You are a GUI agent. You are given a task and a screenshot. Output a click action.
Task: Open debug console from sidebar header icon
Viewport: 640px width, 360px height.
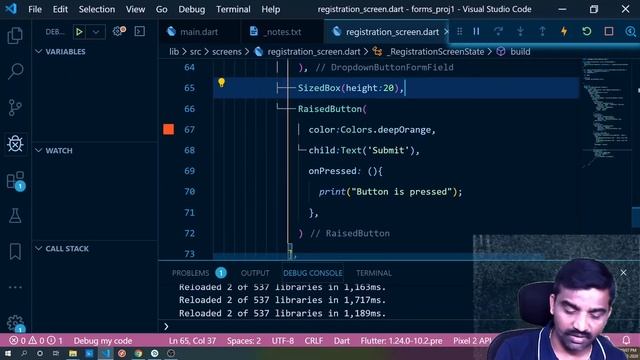click(x=140, y=31)
